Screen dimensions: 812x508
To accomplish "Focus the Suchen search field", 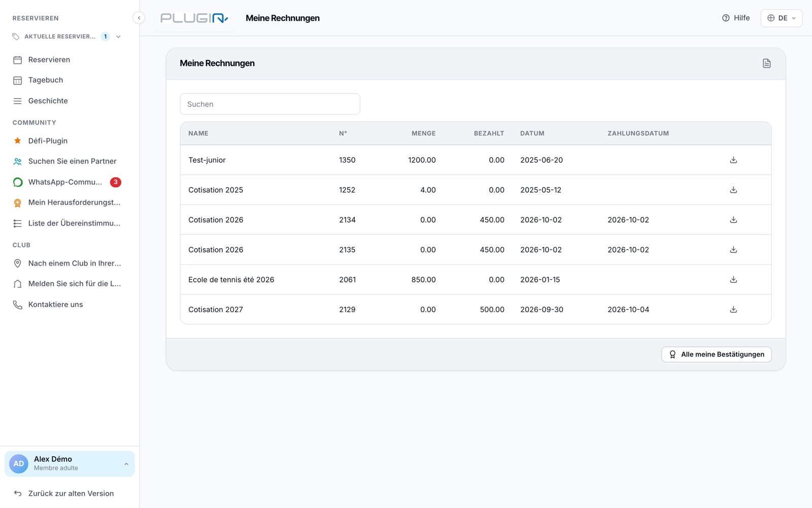I will coord(270,104).
